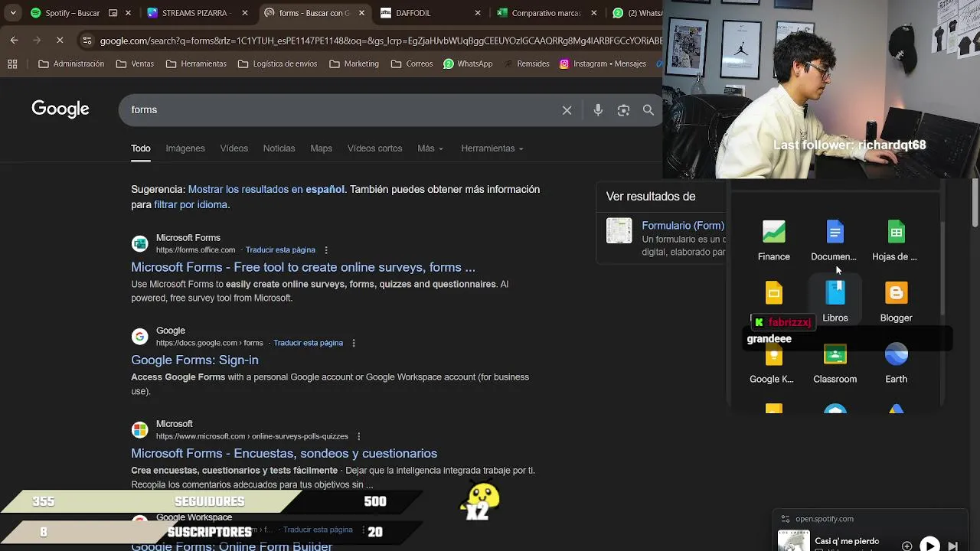Close the DAFFODIL tab
This screenshot has height=551, width=980.
click(x=478, y=13)
